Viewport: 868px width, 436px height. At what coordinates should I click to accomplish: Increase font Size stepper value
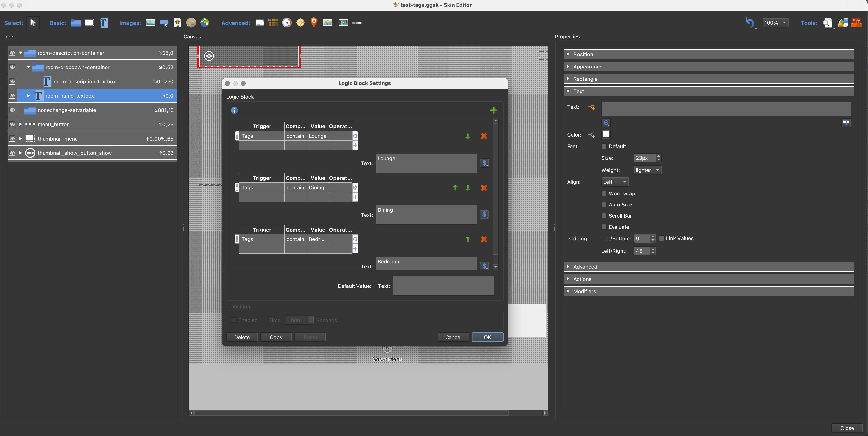[658, 155]
